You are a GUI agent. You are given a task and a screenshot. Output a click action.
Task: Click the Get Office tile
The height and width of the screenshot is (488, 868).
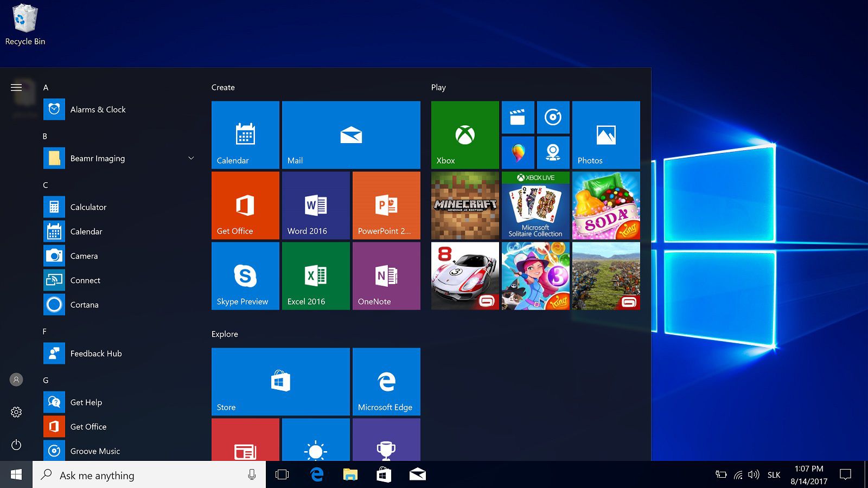[x=245, y=206]
